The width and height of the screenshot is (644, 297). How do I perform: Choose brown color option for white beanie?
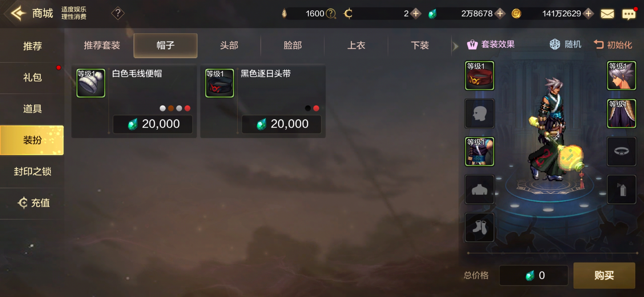point(171,108)
